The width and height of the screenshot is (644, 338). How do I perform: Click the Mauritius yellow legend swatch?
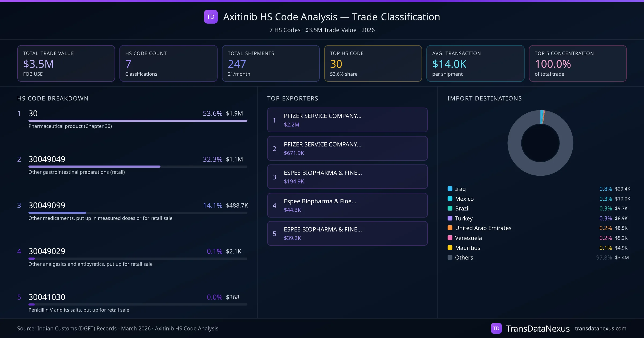coord(450,248)
